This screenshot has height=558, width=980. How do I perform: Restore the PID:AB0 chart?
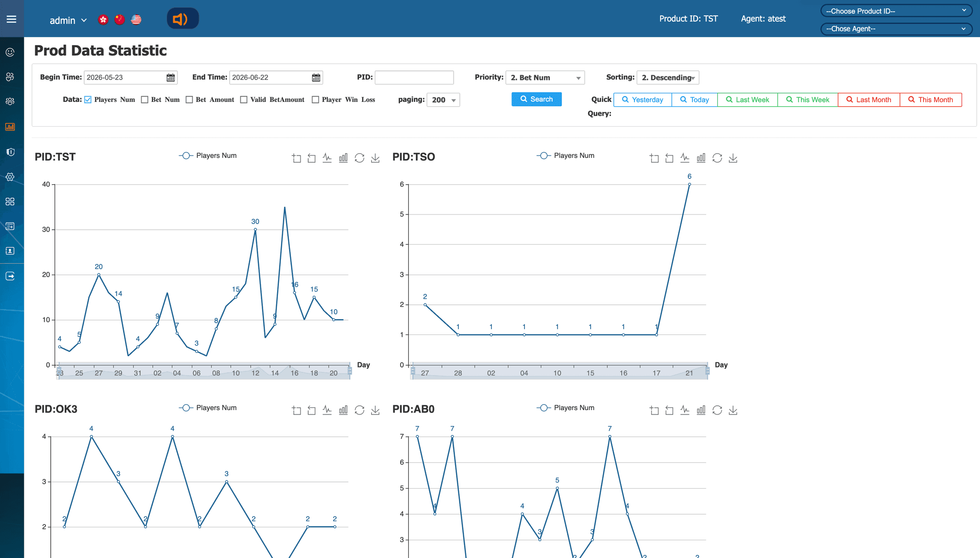[717, 410]
